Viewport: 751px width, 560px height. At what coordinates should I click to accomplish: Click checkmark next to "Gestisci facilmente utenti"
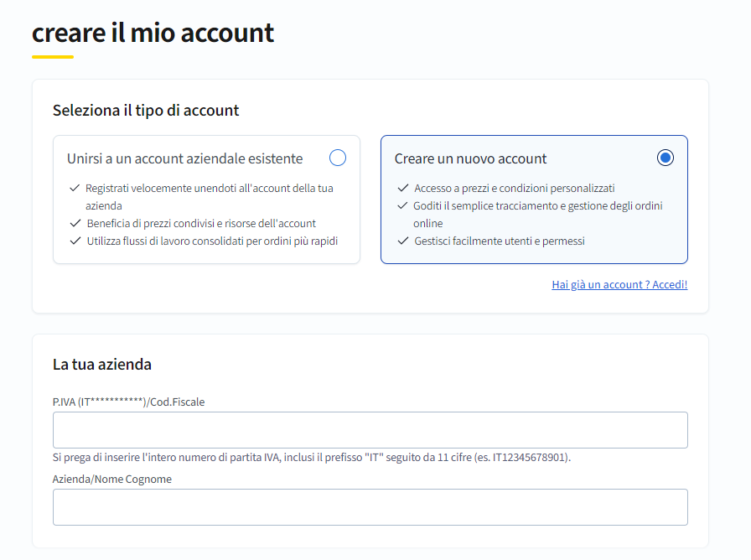click(403, 241)
